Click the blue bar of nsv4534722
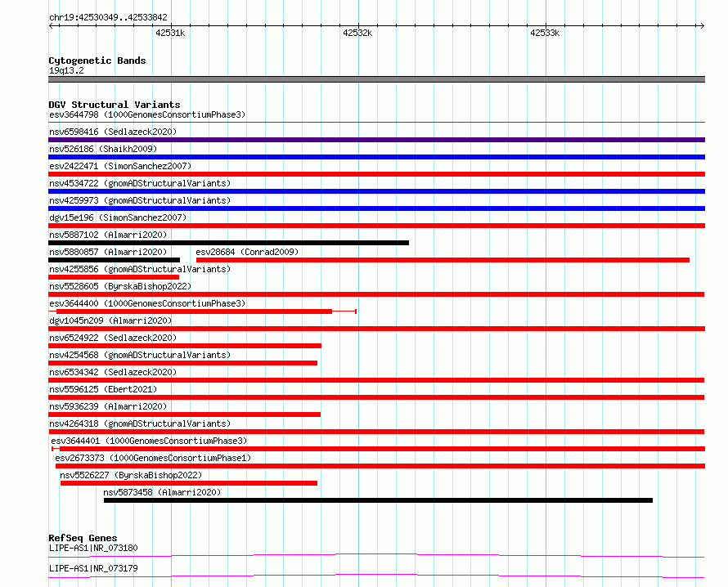Screen dimensions: 728x587 pos(376,191)
